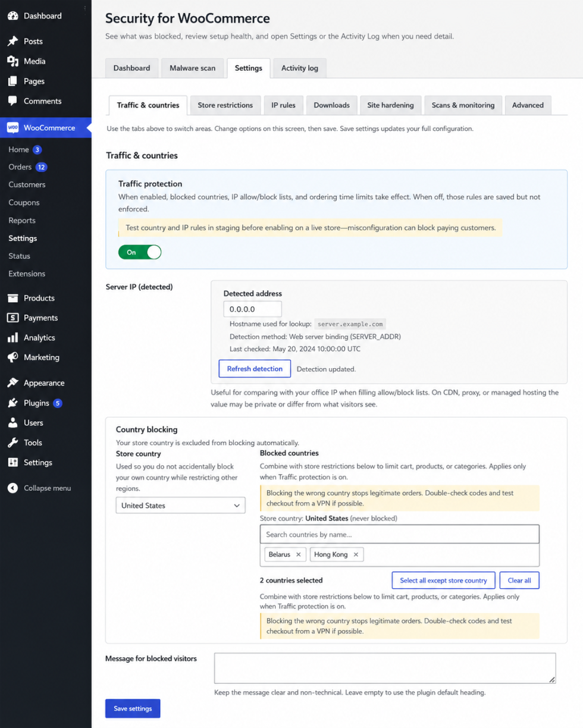The image size is (583, 728).
Task: Click the sidebar Settings sliders icon
Action: (12, 463)
